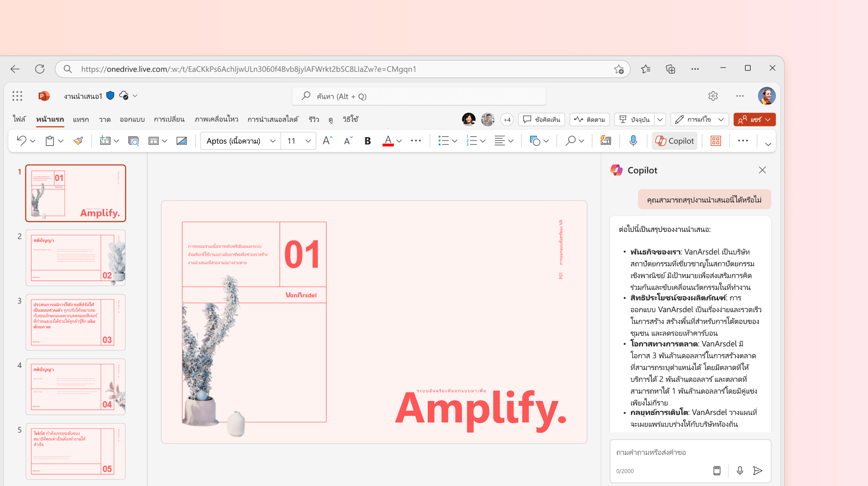
Task: Click the bullet list icon
Action: tap(443, 141)
